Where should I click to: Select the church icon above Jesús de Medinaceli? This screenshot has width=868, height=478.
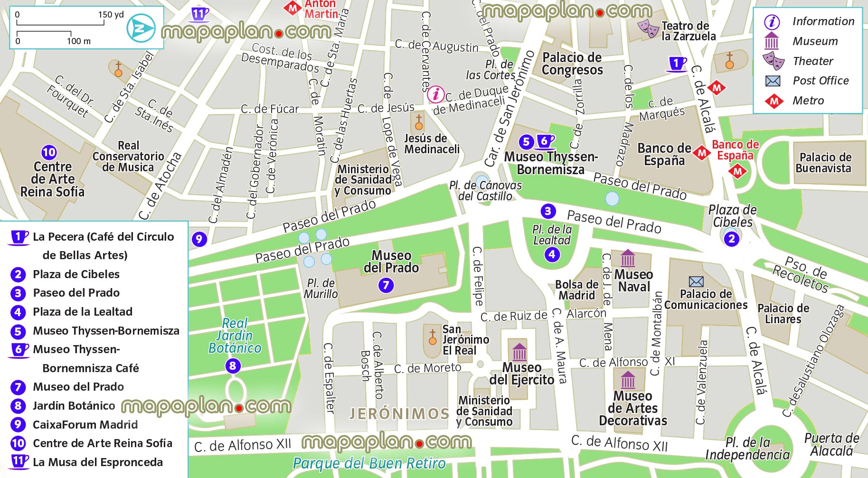tap(418, 122)
